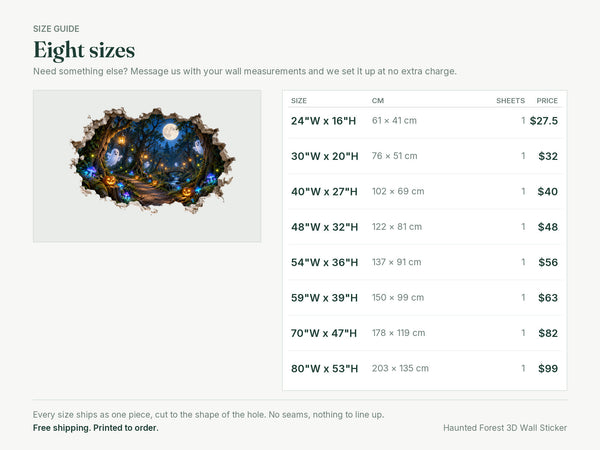Image resolution: width=600 pixels, height=450 pixels.
Task: Click the haunted forest sticker preview image
Action: (x=147, y=166)
